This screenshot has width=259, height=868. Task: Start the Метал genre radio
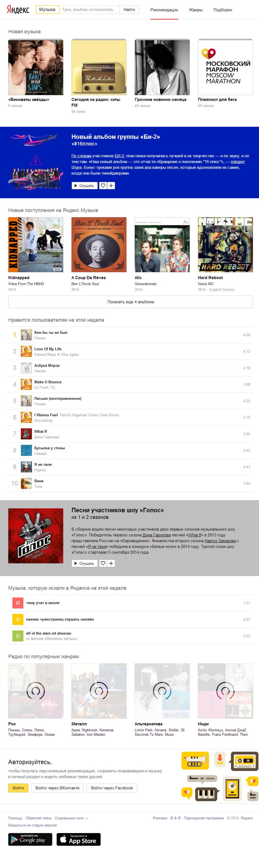(99, 691)
